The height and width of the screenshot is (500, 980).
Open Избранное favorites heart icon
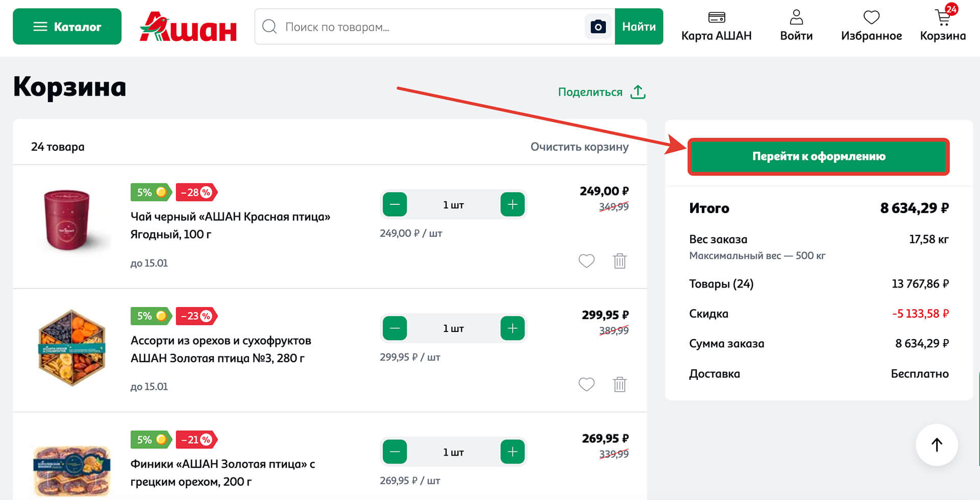click(x=872, y=17)
